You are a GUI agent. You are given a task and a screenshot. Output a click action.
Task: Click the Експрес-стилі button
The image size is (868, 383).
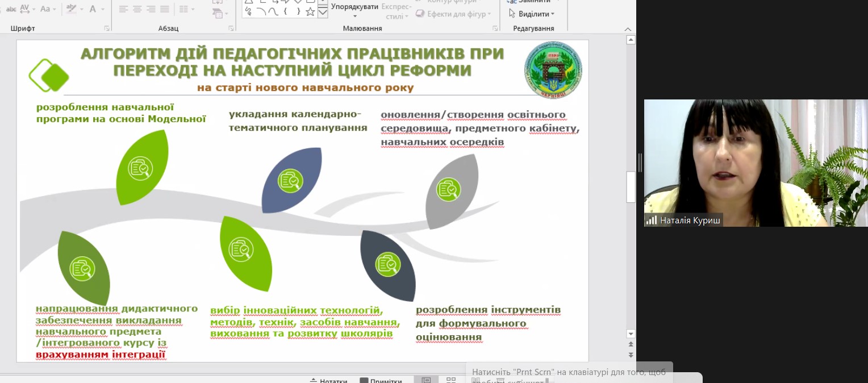(395, 11)
